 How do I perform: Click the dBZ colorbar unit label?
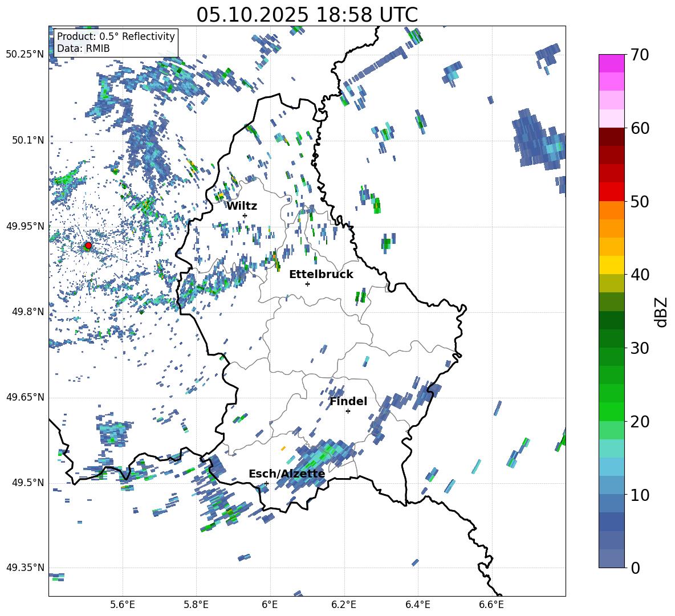click(662, 312)
